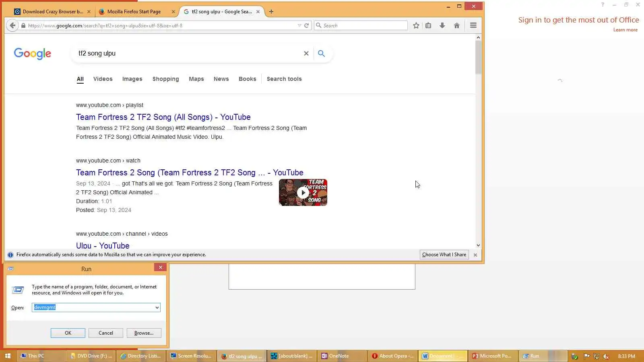Image resolution: width=644 pixels, height=362 pixels.
Task: Click the info icon on the Firefox notification bar
Action: coord(10,255)
